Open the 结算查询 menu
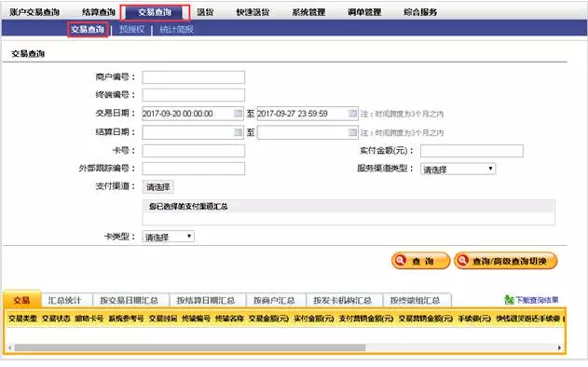The width and height of the screenshot is (588, 367). (x=99, y=12)
